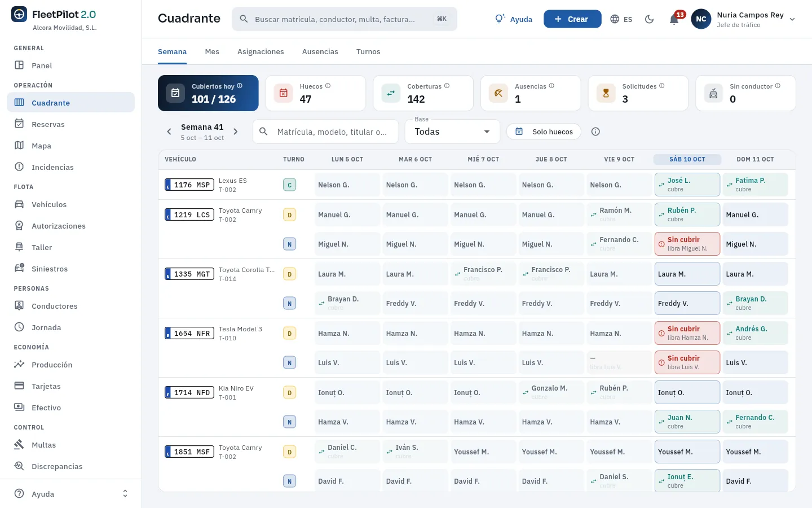Open Siniestros in the sidebar
Viewport: 812px width, 508px height.
tap(70, 269)
